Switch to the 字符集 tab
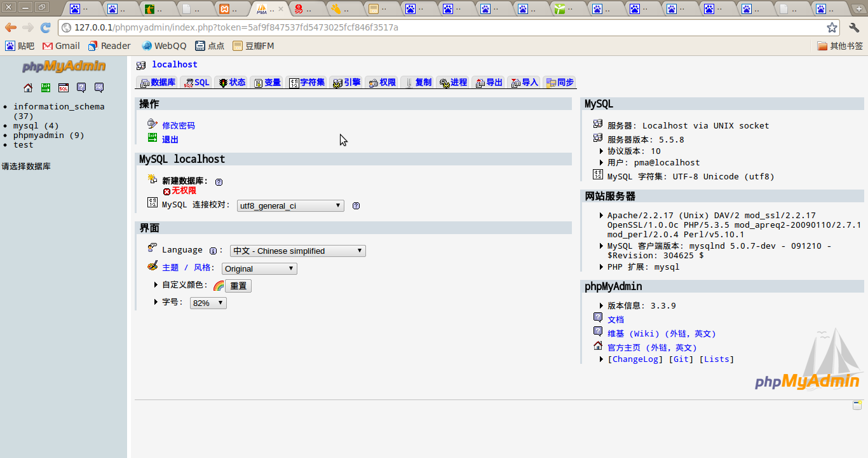This screenshot has height=458, width=868. point(307,83)
